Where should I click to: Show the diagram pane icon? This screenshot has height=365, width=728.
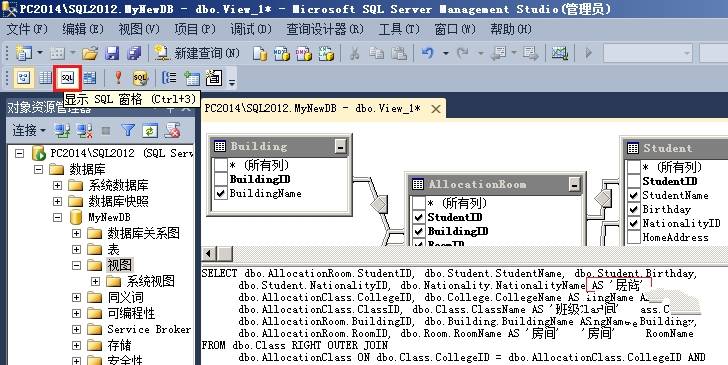[23, 78]
